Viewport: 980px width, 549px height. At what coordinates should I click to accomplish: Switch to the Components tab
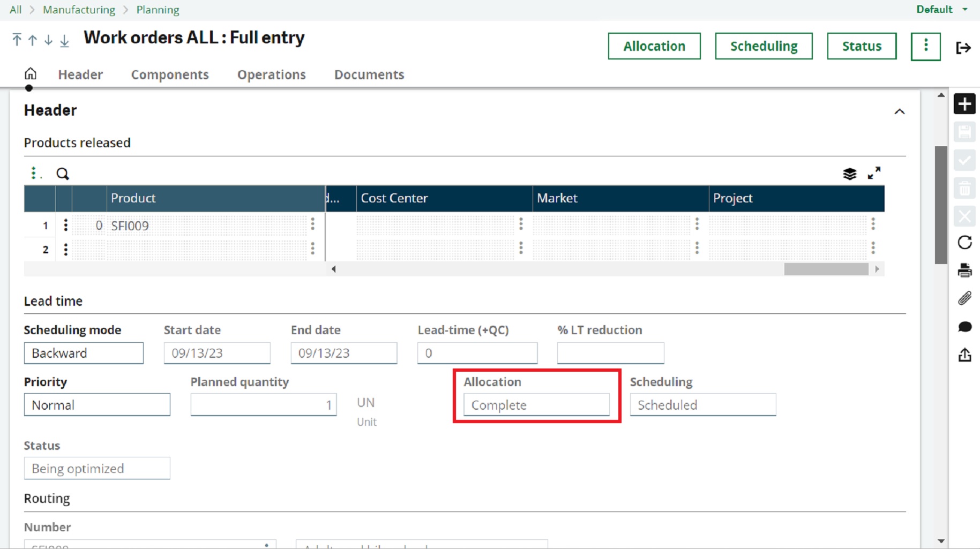pyautogui.click(x=169, y=75)
